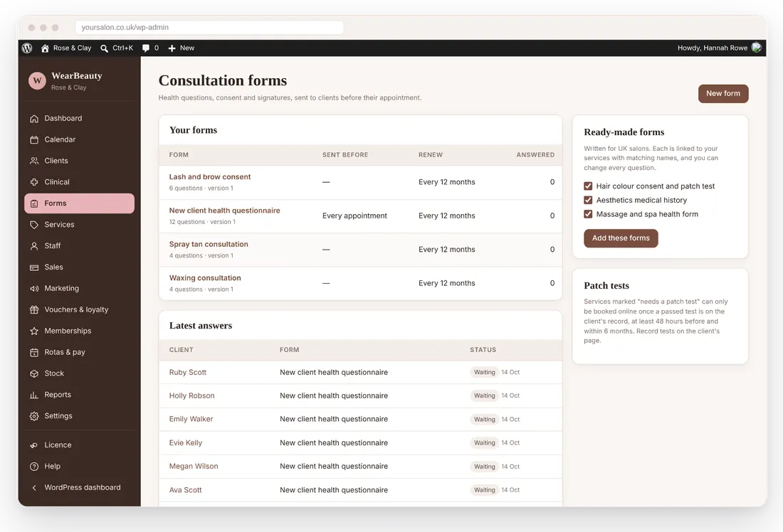Uncheck Massage and spa health form
The image size is (783, 532).
click(588, 214)
